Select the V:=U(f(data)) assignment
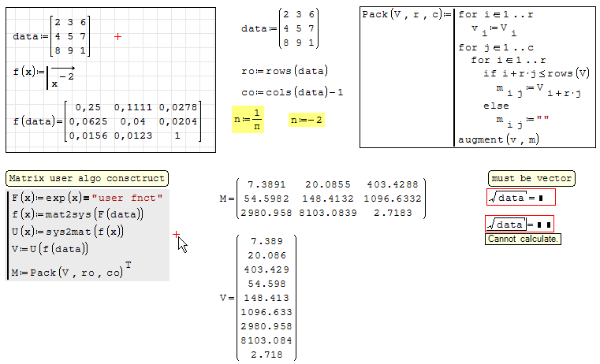Image resolution: width=600 pixels, height=364 pixels. click(50, 249)
